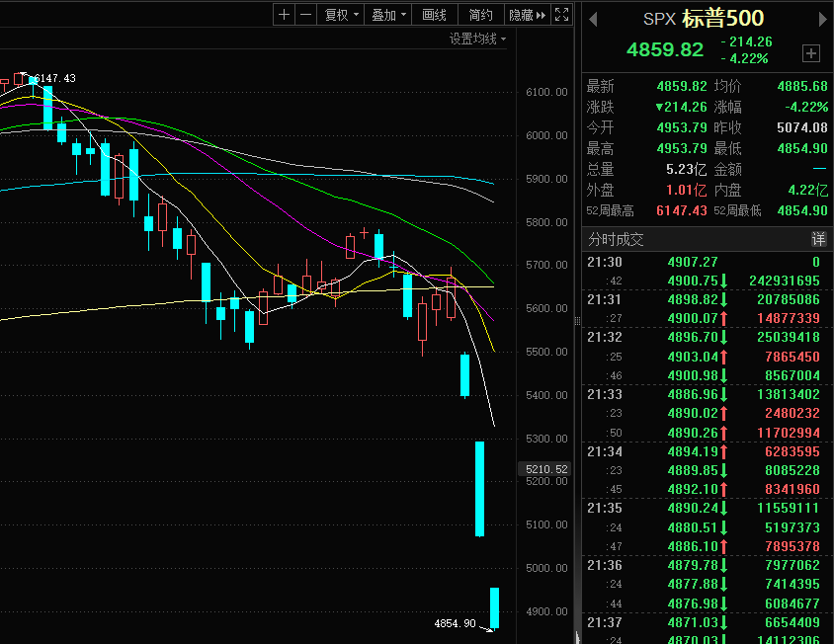
Task: Add SPX to watchlist with plus icon
Action: click(811, 53)
